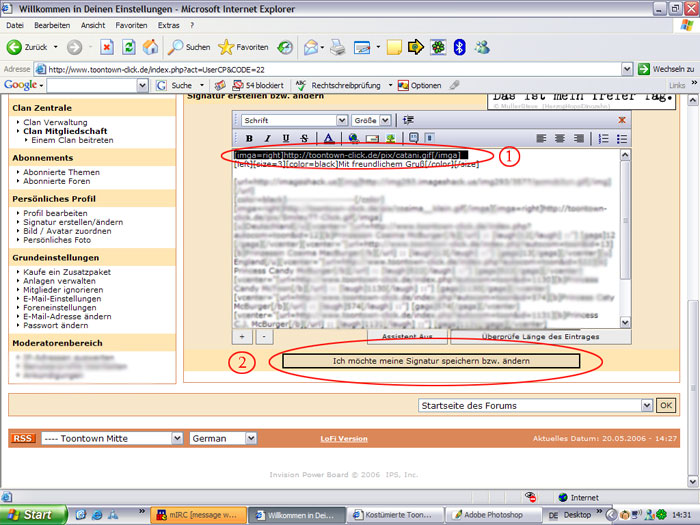This screenshot has height=525, width=700.
Task: Open the Extras menu
Action: tap(168, 25)
